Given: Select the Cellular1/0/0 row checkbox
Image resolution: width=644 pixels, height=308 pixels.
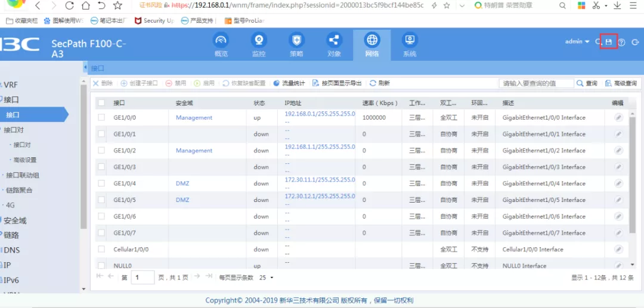Looking at the screenshot, I should tap(101, 249).
